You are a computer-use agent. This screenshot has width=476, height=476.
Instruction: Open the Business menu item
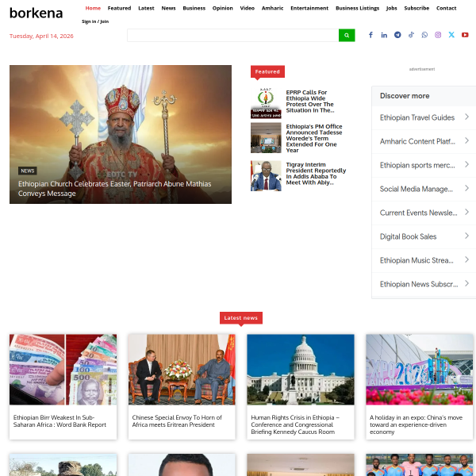(194, 8)
